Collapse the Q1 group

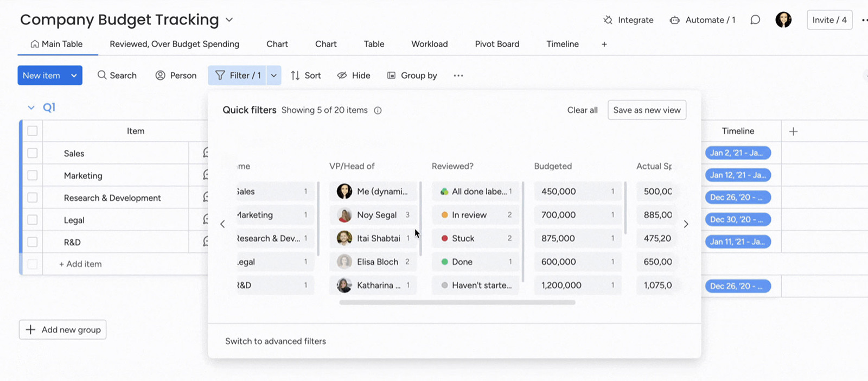[x=31, y=107]
